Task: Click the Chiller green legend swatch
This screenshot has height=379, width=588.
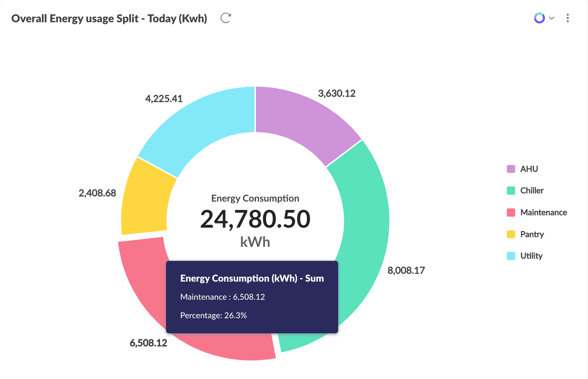Action: pos(511,191)
